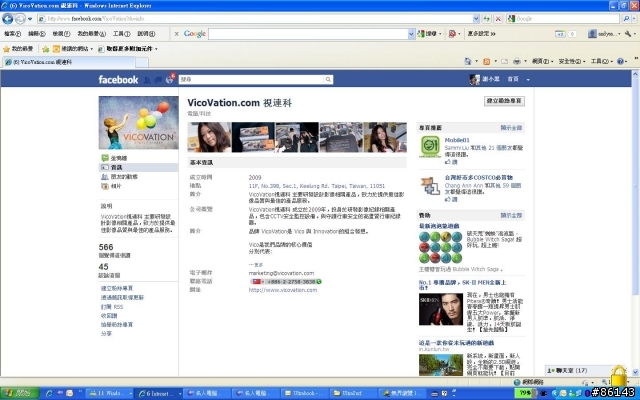Viewport: 640px width, 400px height.
Task: Click the VicoVation balloon profile picture
Action: coord(138,123)
